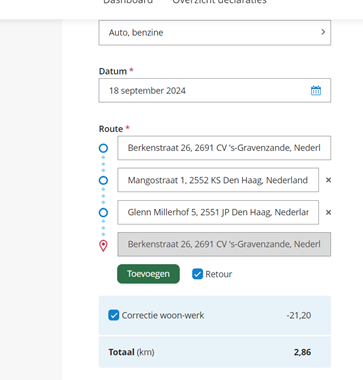Screen dimensions: 363x380
Task: Uncheck the Retour checkbox
Action: coord(197,274)
